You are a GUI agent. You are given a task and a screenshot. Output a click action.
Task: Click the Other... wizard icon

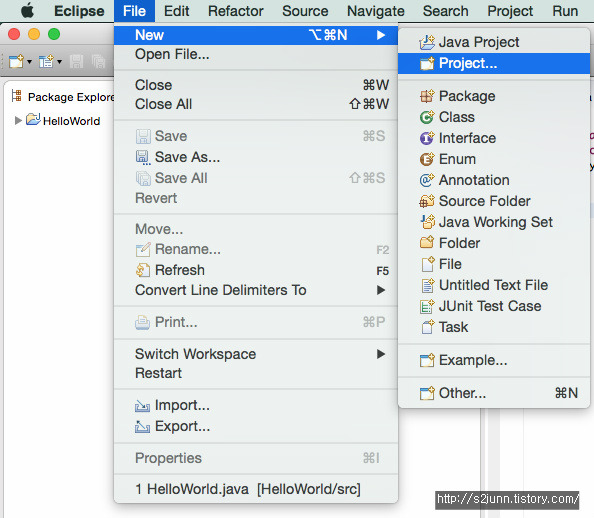pyautogui.click(x=427, y=393)
